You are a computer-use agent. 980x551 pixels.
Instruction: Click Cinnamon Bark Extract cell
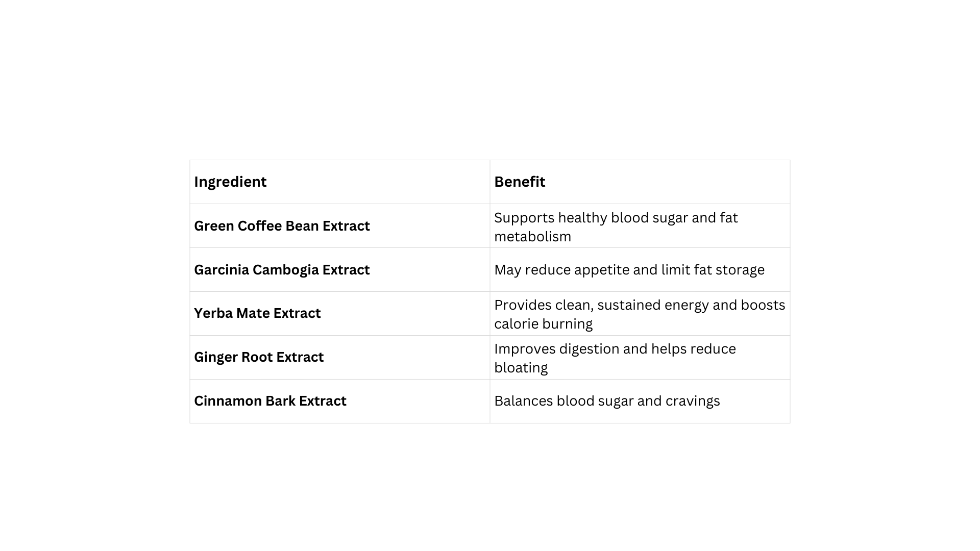point(340,401)
